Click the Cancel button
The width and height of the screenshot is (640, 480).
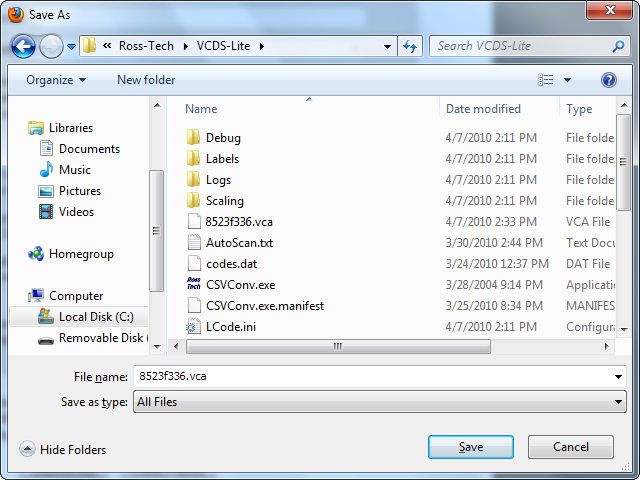click(571, 447)
